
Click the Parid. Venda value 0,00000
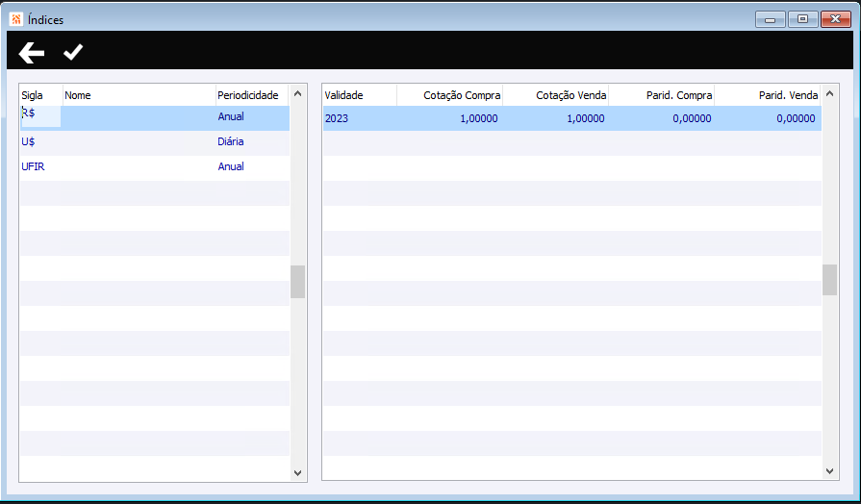coord(796,118)
